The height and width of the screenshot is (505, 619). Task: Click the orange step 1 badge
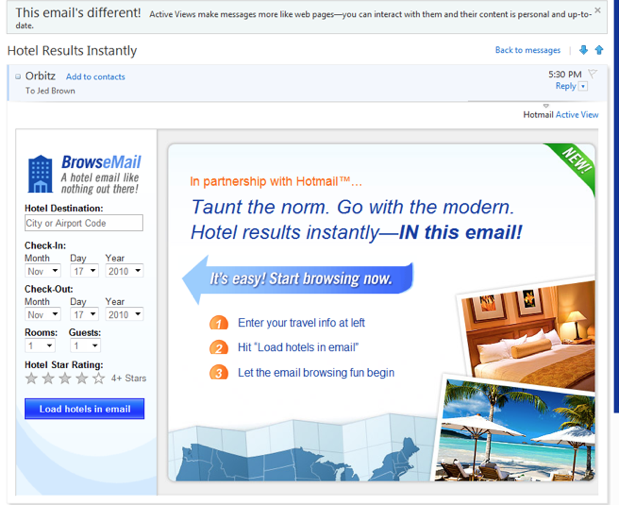click(x=219, y=323)
